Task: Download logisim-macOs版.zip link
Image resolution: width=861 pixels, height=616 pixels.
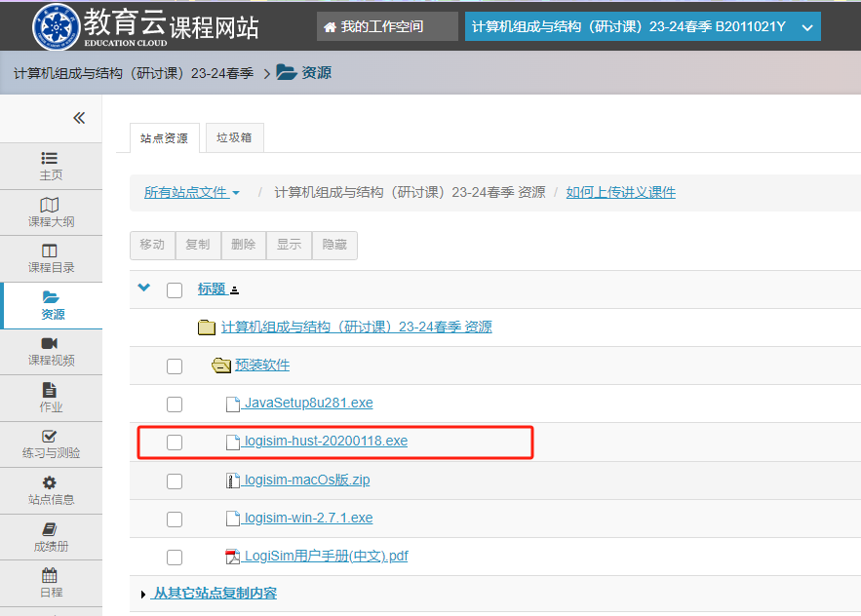Action: coord(306,480)
